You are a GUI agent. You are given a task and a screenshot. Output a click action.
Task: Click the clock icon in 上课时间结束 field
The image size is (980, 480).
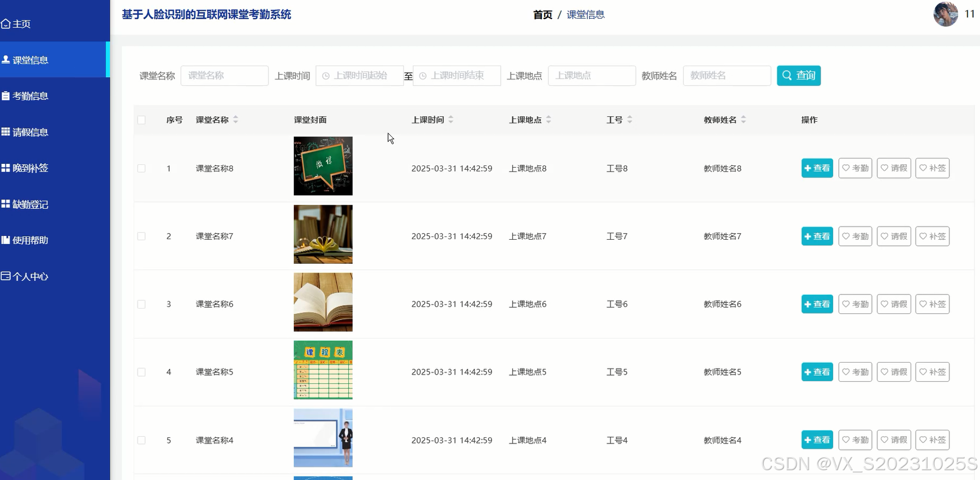pyautogui.click(x=423, y=76)
